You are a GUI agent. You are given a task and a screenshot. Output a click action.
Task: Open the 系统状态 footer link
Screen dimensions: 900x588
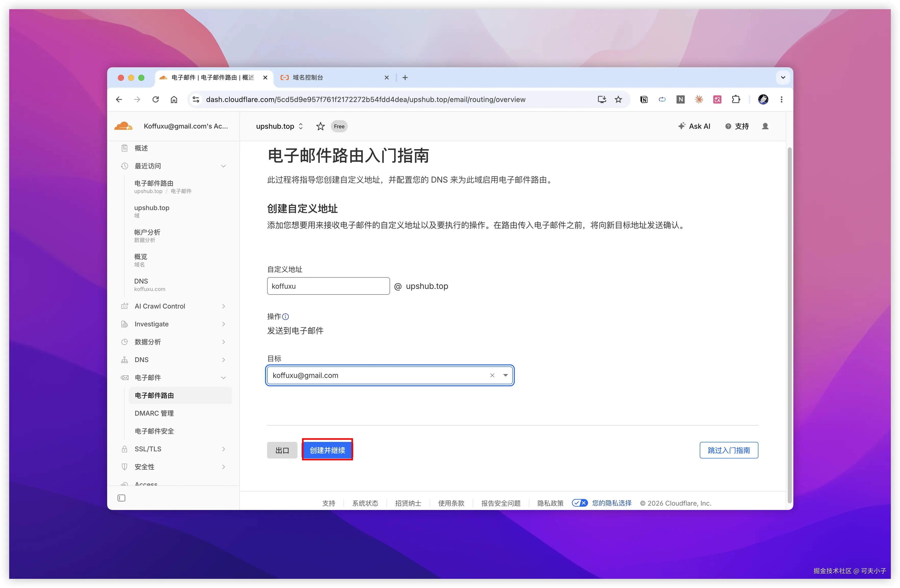(x=365, y=503)
